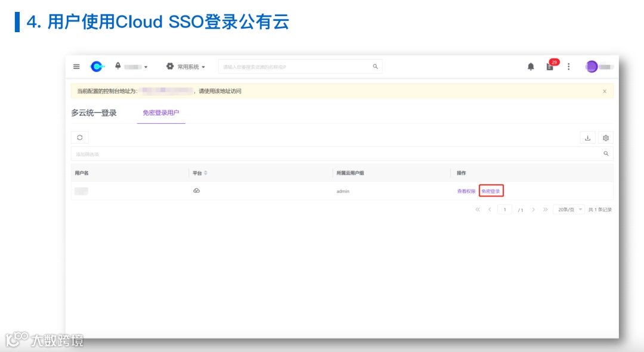Viewport: 644px width, 352px height.
Task: Click the gear icon beside 常用系统
Action: pos(169,66)
